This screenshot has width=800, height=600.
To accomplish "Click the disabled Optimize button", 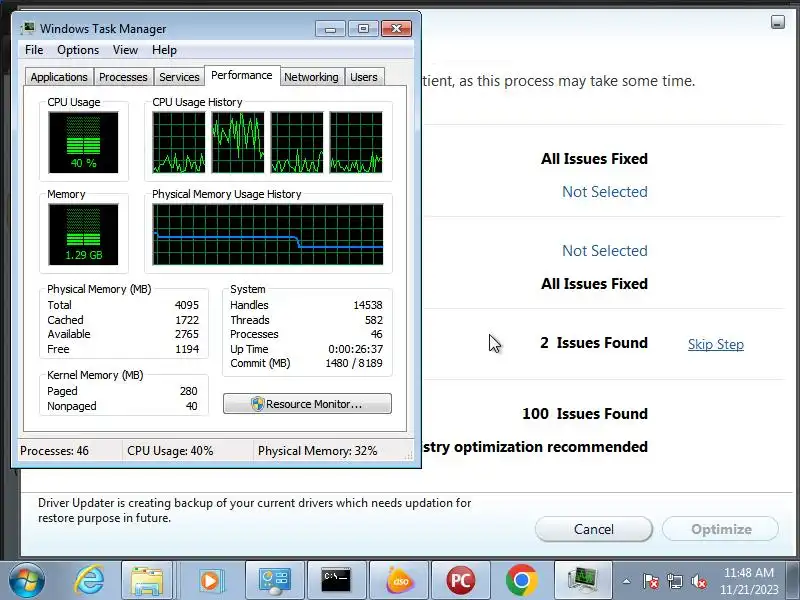I will tap(720, 529).
